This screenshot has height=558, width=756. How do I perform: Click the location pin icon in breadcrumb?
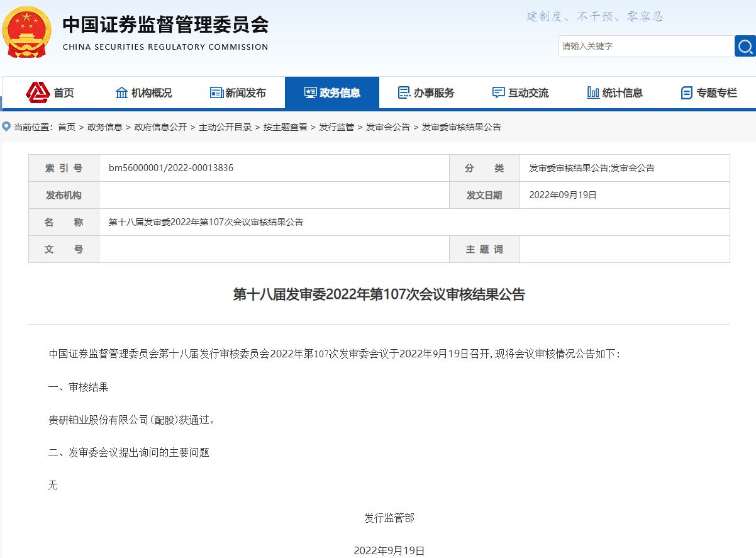coord(7,126)
